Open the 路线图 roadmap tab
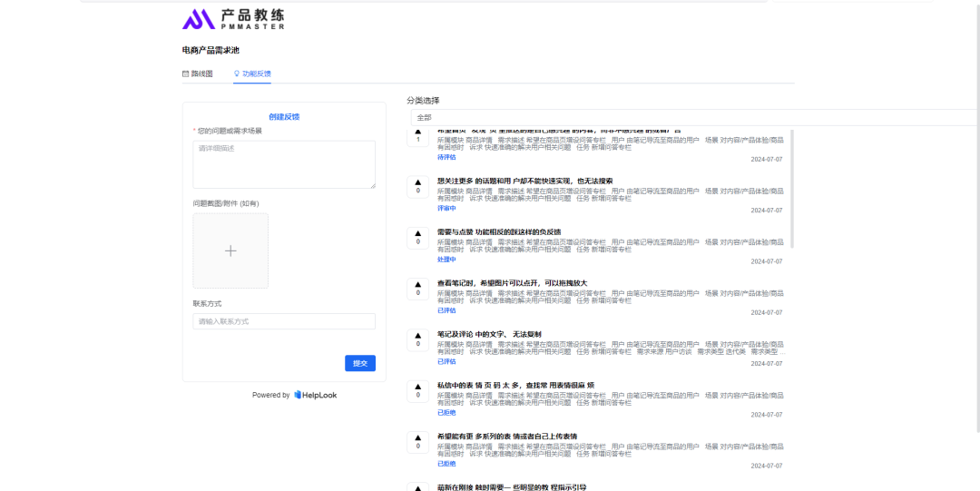 point(198,74)
